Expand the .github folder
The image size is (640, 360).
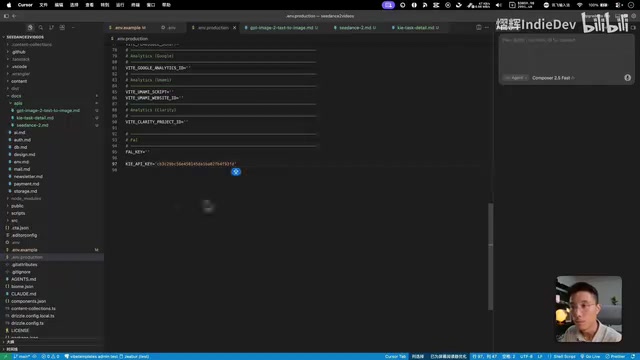19,52
